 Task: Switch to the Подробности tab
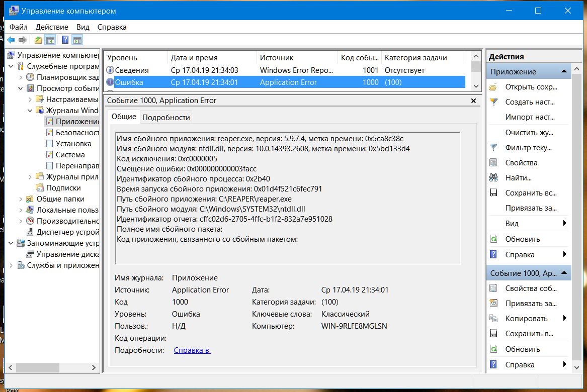[166, 118]
